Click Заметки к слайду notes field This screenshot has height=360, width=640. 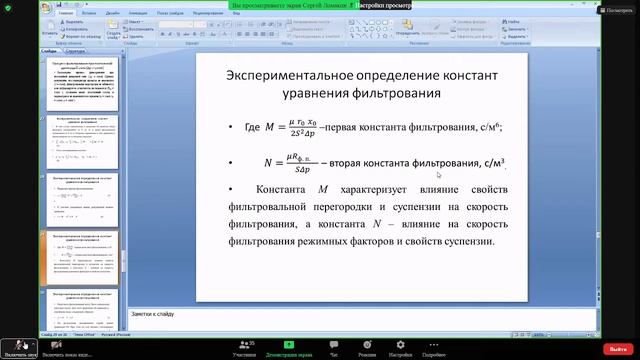[x=362, y=319]
